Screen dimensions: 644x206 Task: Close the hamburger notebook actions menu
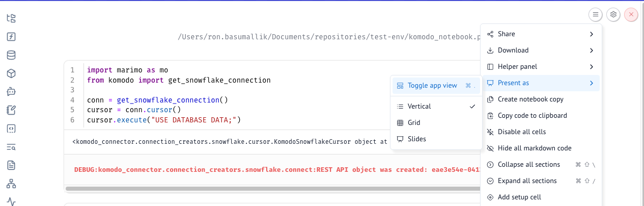pos(595,15)
